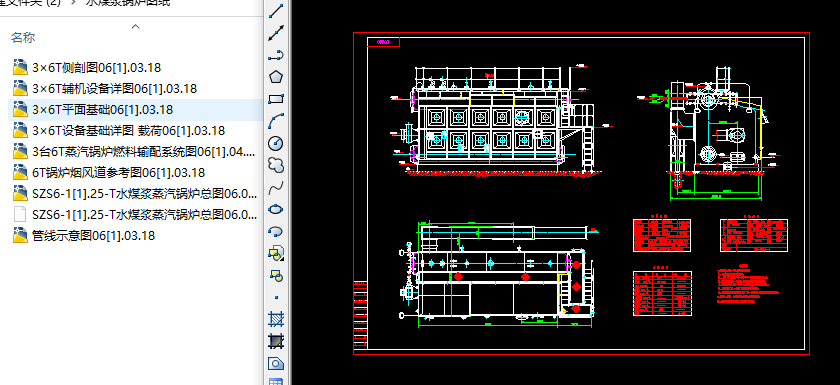Select the Ellipse Arc tool
840x385 pixels.
click(x=275, y=231)
